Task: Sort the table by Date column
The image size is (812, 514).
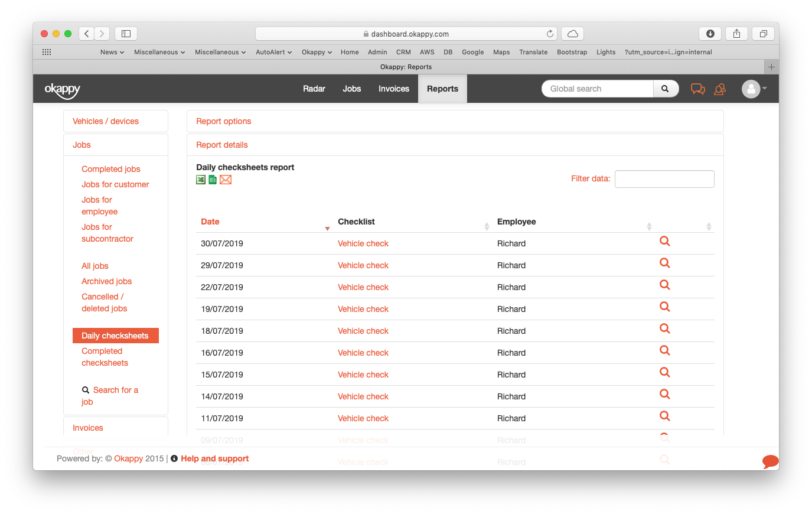Action: click(x=210, y=222)
